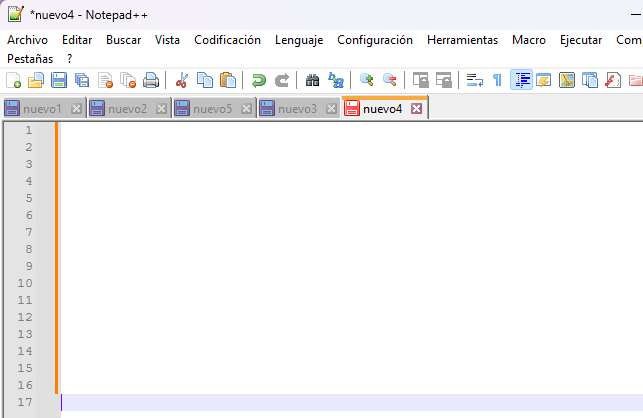Open the Codificación menu
643x418 pixels.
(x=227, y=40)
